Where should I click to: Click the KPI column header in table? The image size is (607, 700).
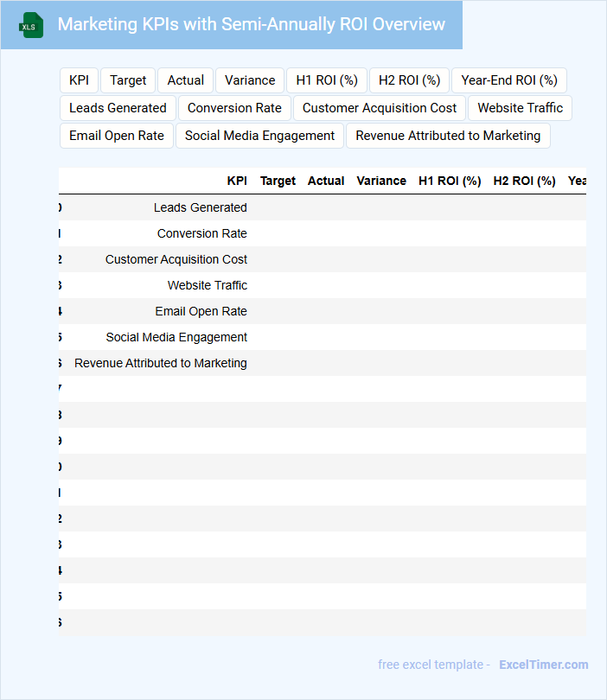click(x=237, y=181)
